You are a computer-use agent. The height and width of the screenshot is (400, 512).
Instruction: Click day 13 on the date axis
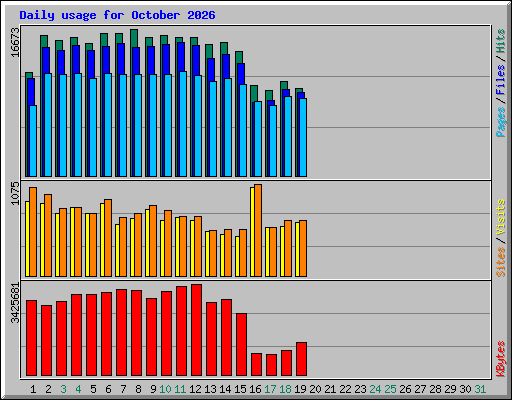point(210,389)
